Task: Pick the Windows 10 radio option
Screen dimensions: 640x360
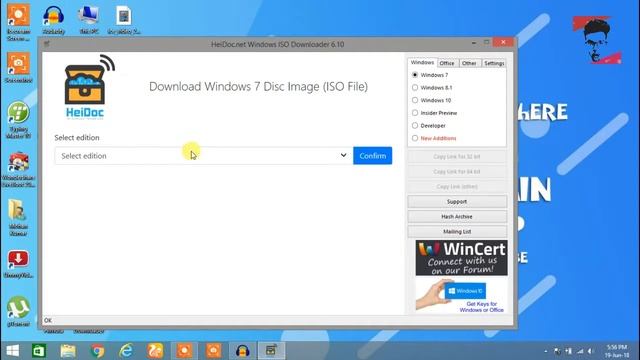Action: click(x=415, y=100)
